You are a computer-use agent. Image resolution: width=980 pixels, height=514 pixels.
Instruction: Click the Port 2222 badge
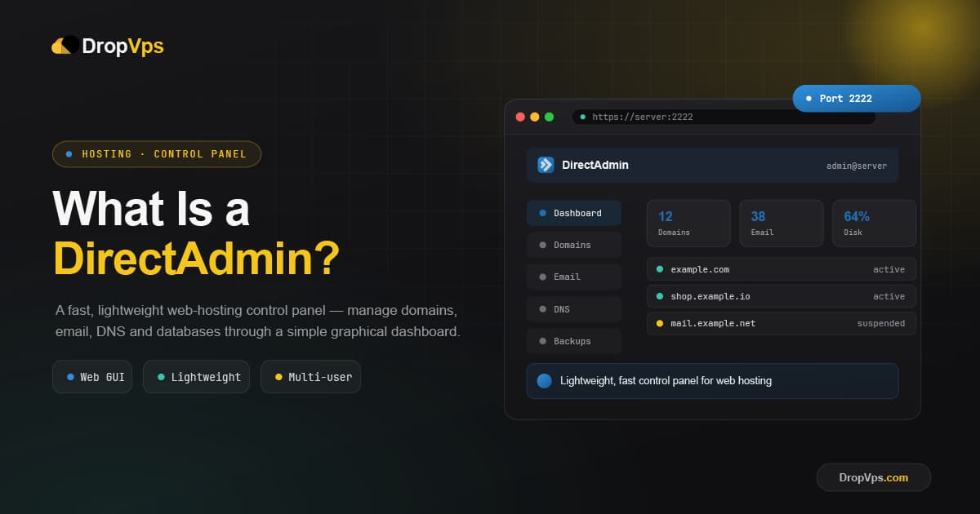coord(857,99)
